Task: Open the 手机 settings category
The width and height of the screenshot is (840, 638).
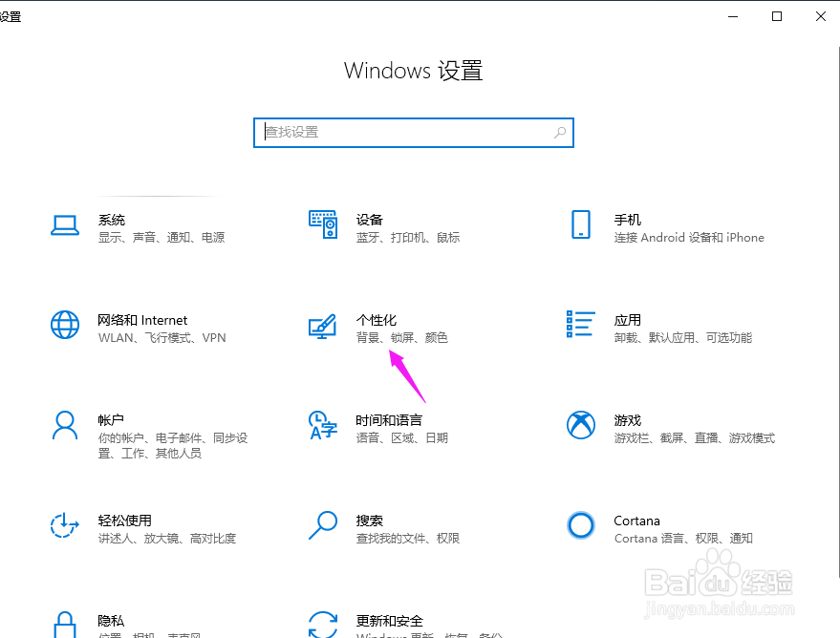Action: (x=627, y=220)
